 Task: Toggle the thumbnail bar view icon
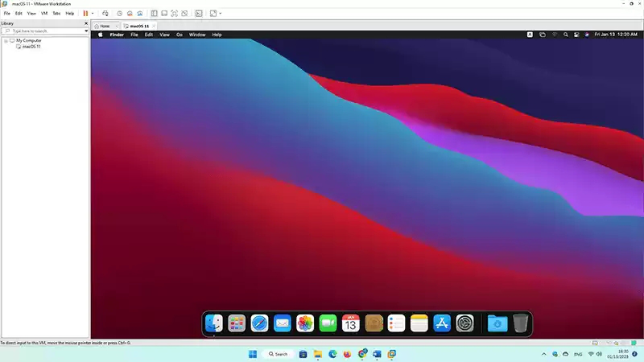coord(164,14)
